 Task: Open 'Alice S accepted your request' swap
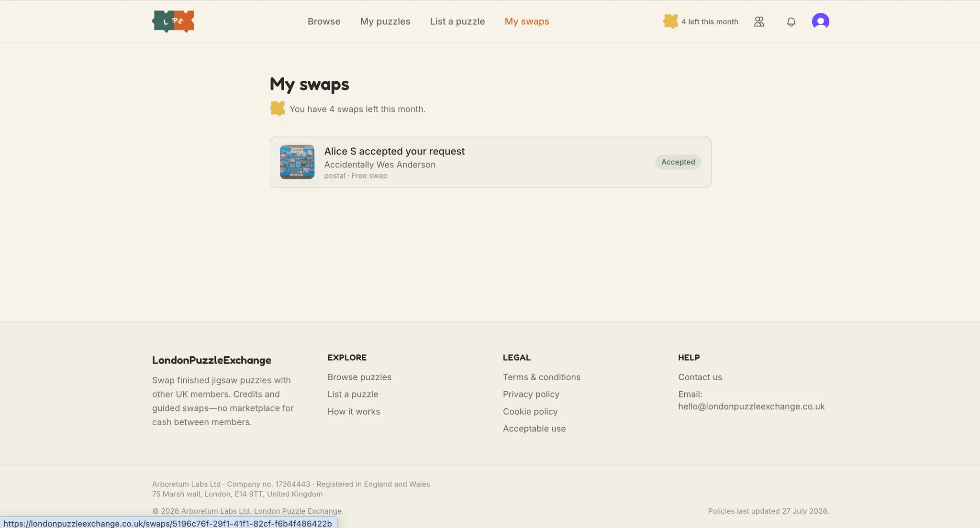(x=490, y=162)
